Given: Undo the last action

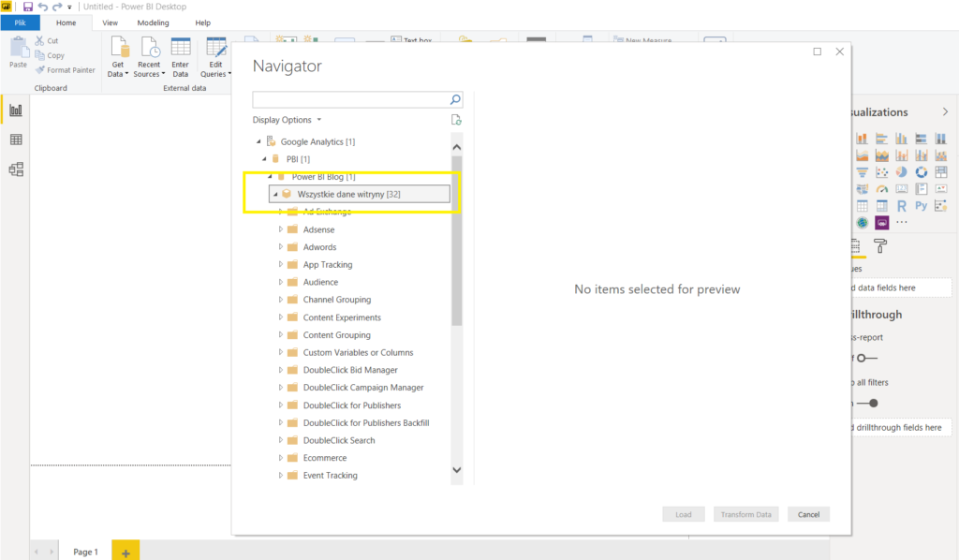Looking at the screenshot, I should [43, 7].
